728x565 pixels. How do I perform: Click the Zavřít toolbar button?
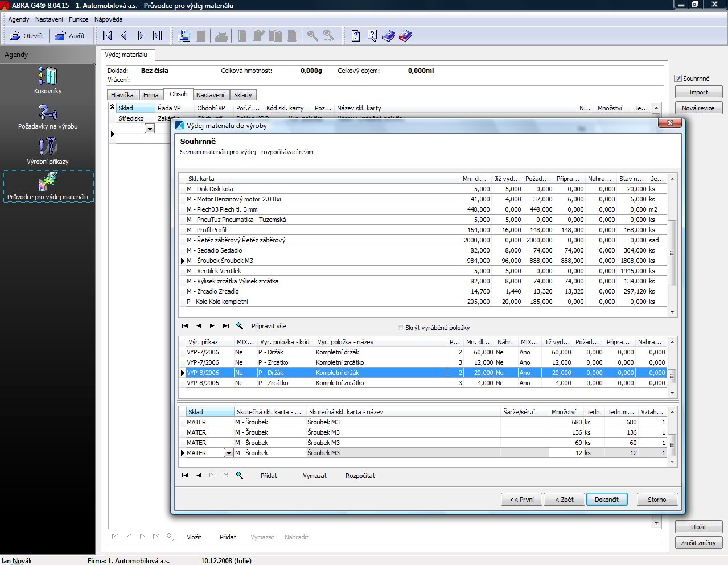point(69,36)
